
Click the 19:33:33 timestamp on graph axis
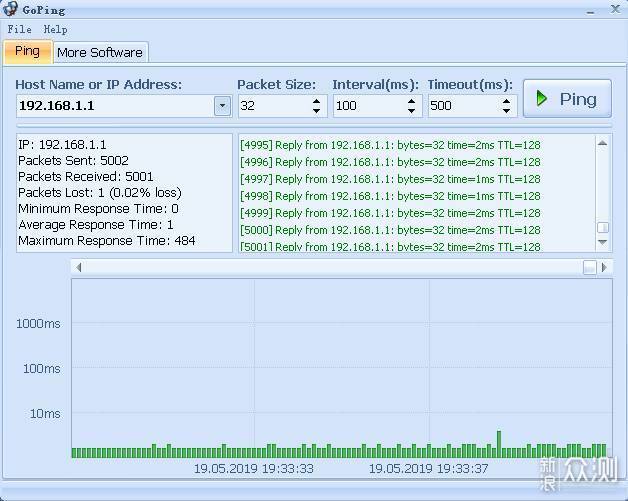[x=254, y=469]
